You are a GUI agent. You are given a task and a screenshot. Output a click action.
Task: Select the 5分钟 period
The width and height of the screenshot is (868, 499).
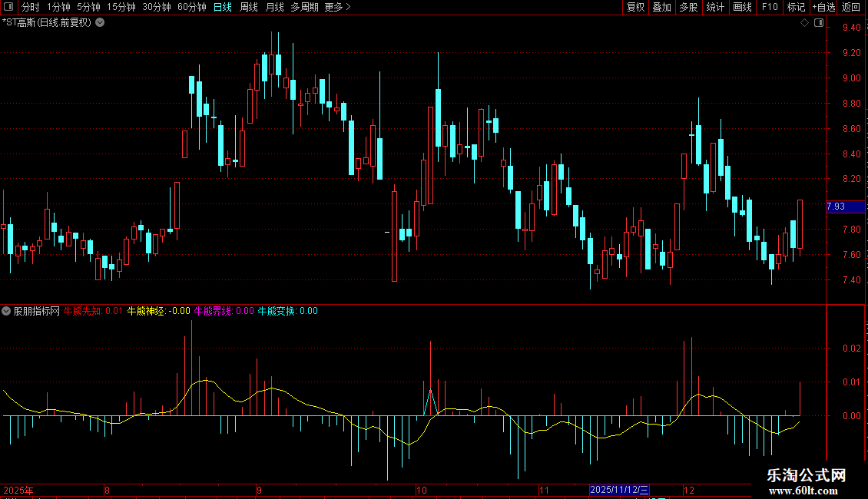click(88, 7)
